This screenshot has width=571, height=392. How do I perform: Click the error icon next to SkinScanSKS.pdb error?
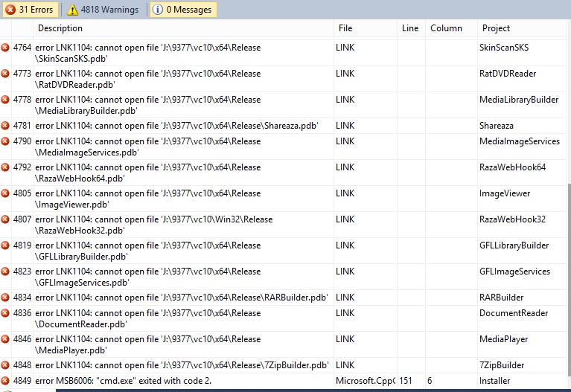5,48
